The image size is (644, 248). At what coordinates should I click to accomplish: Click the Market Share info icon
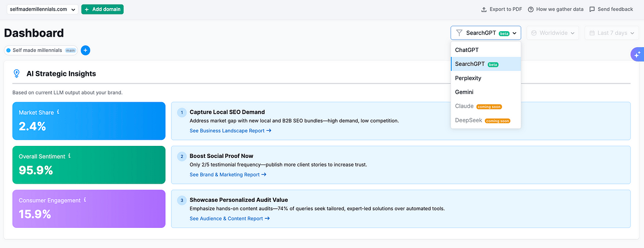(58, 112)
